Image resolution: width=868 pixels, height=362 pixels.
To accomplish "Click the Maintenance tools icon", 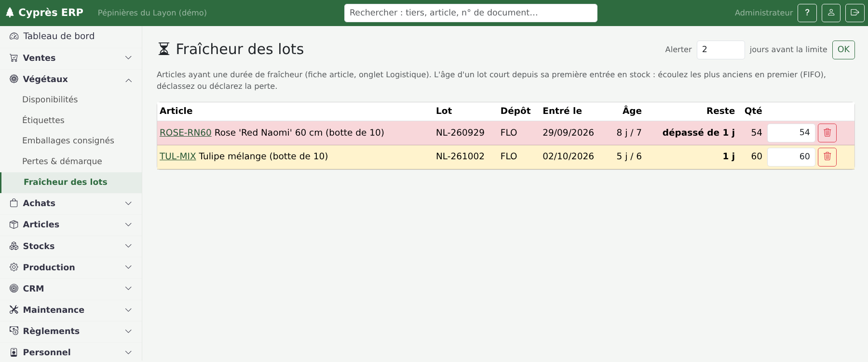I will 14,310.
